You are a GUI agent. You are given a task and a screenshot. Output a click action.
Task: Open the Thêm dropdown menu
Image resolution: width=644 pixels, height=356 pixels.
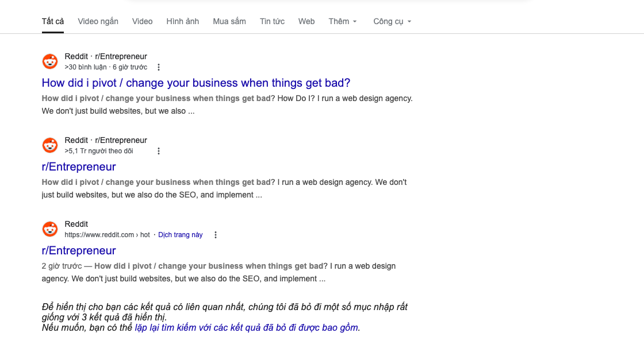point(339,21)
